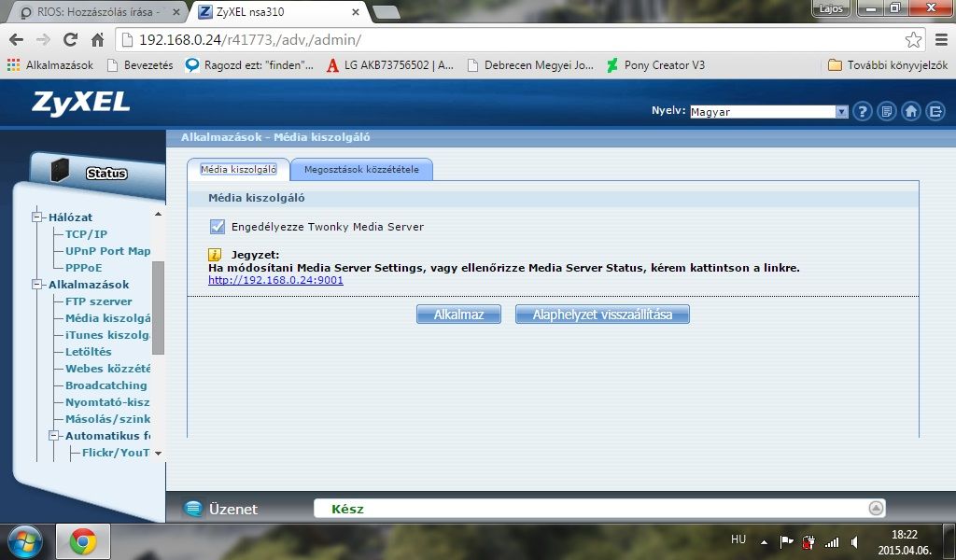956x560 pixels.
Task: Click the sidebar scrollbar up arrow
Action: coord(158,214)
